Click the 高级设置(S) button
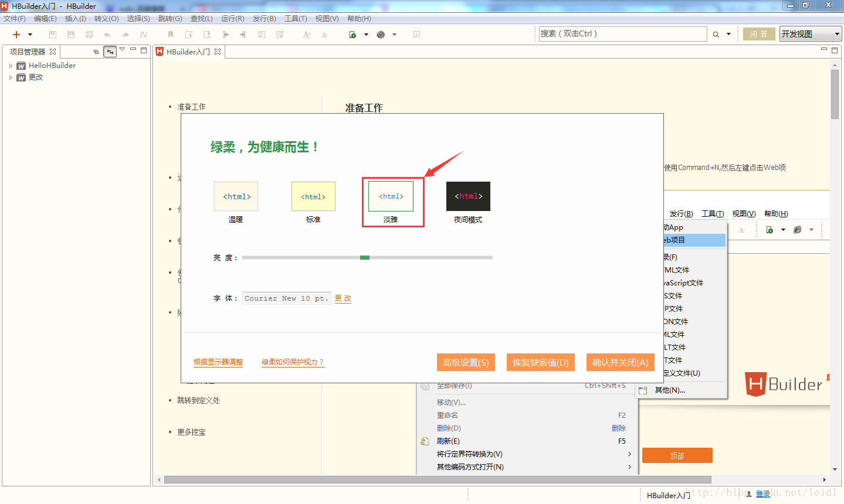Image resolution: width=844 pixels, height=504 pixels. (466, 362)
